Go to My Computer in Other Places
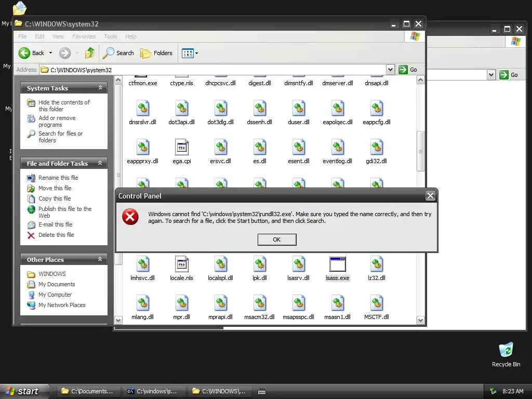Viewport: 532px width, 399px height. (55, 295)
